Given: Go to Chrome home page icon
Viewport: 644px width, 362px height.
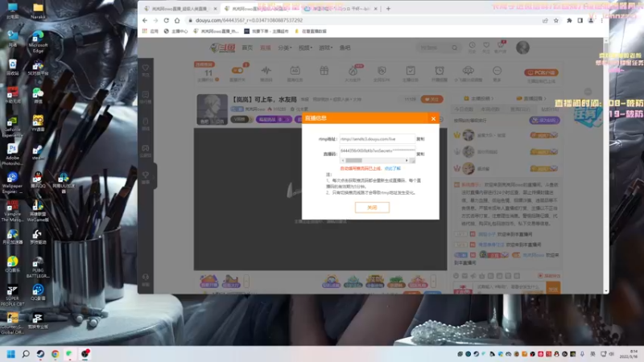Looking at the screenshot, I should (x=177, y=20).
